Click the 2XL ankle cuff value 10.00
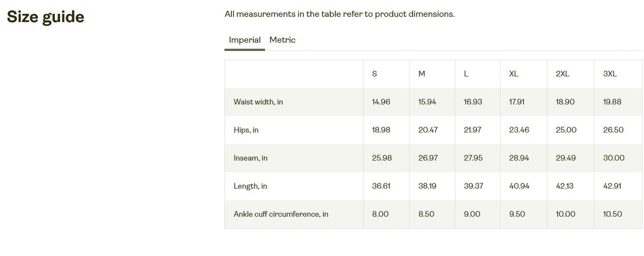Image resolution: width=644 pixels, height=256 pixels. [x=566, y=215]
